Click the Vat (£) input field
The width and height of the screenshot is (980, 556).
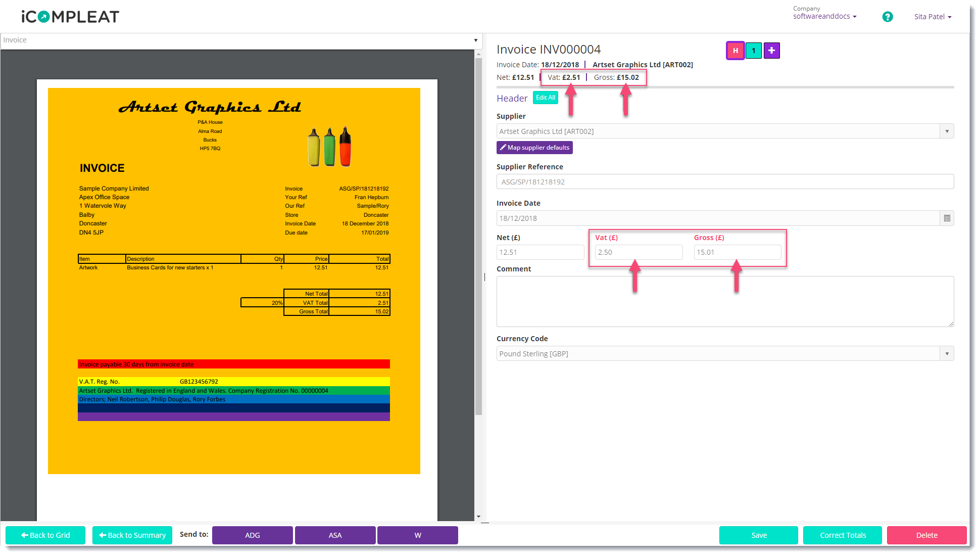pos(639,252)
